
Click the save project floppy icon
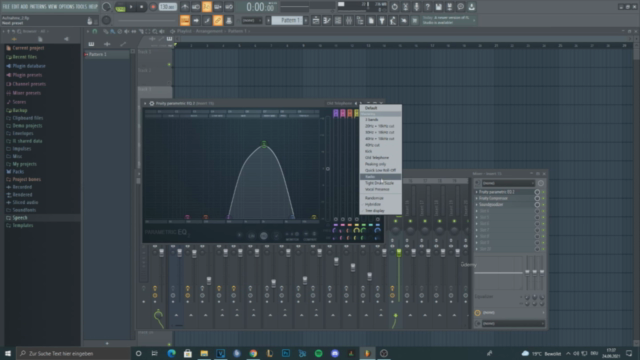[x=438, y=7]
